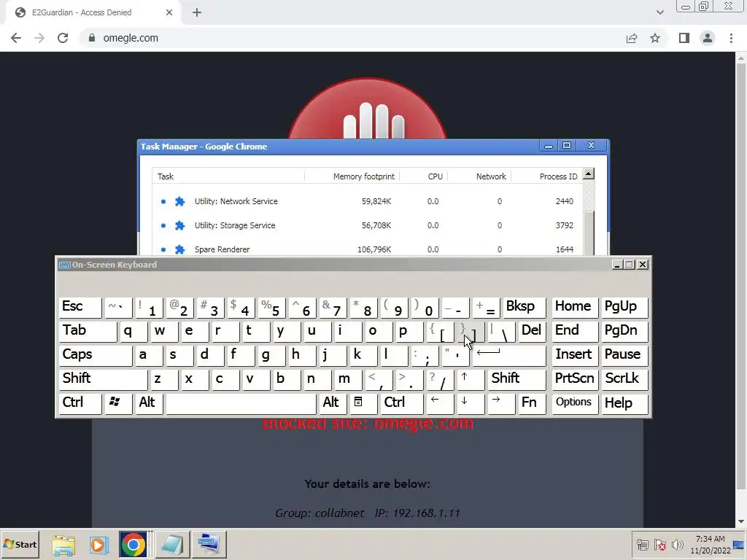Reload the omegle.com page

[63, 38]
